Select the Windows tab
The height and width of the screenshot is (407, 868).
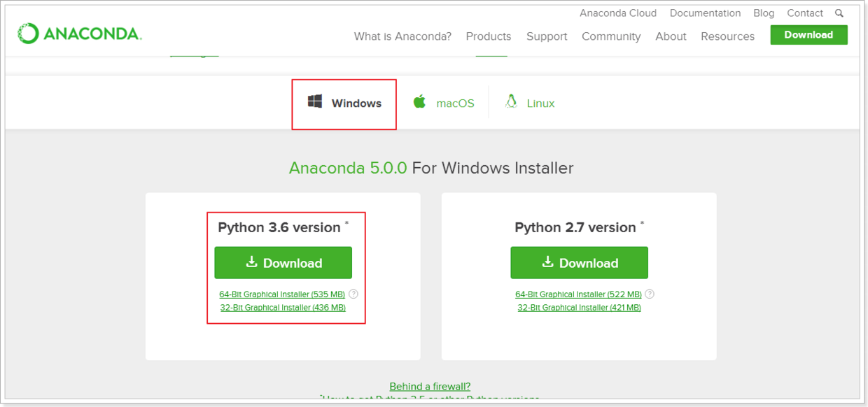pos(344,103)
